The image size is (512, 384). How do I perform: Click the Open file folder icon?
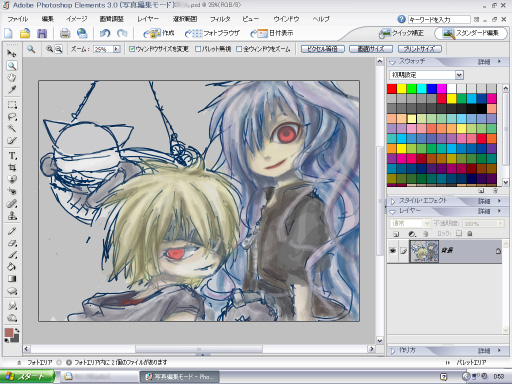pos(25,33)
